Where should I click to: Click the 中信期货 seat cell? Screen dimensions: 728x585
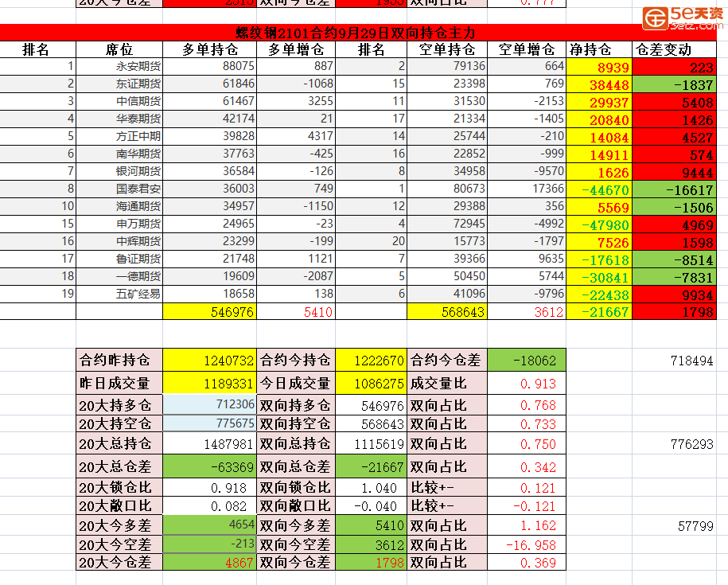[119, 101]
